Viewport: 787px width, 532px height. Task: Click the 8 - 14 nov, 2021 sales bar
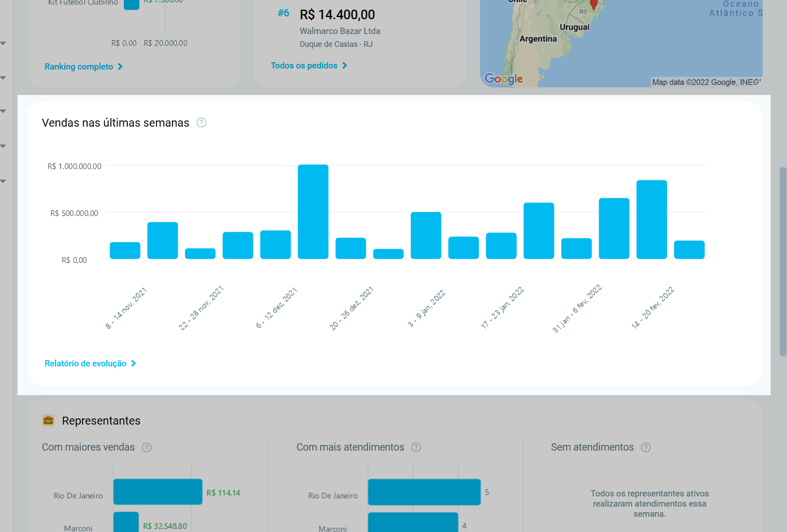pyautogui.click(x=125, y=250)
